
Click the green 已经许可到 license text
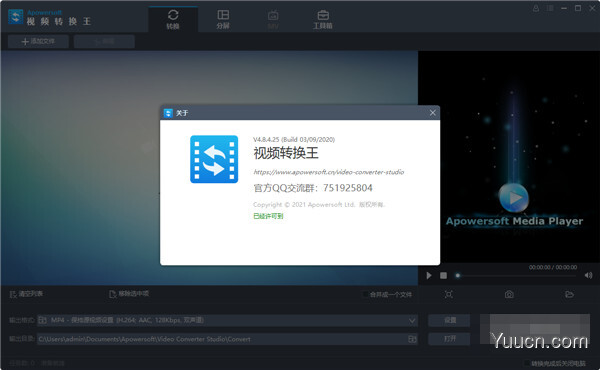click(268, 216)
